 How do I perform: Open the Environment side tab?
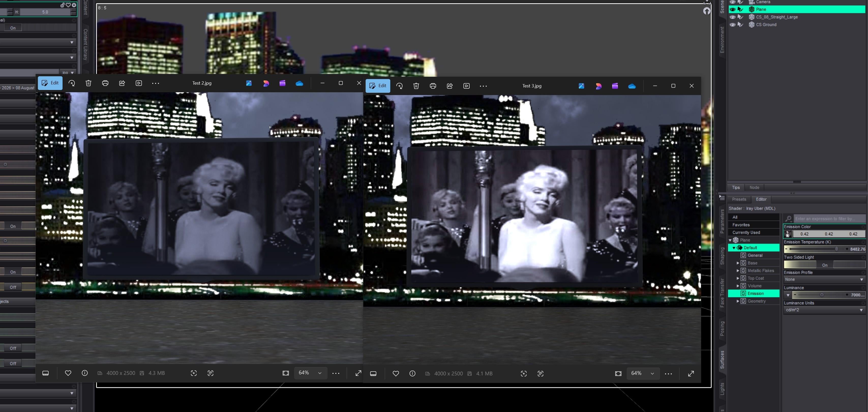722,40
